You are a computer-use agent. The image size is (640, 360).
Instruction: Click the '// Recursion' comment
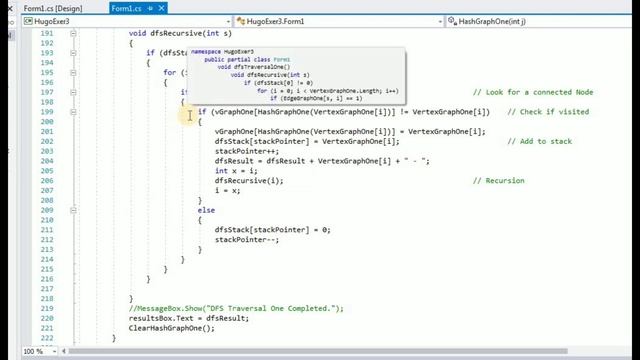pos(498,180)
